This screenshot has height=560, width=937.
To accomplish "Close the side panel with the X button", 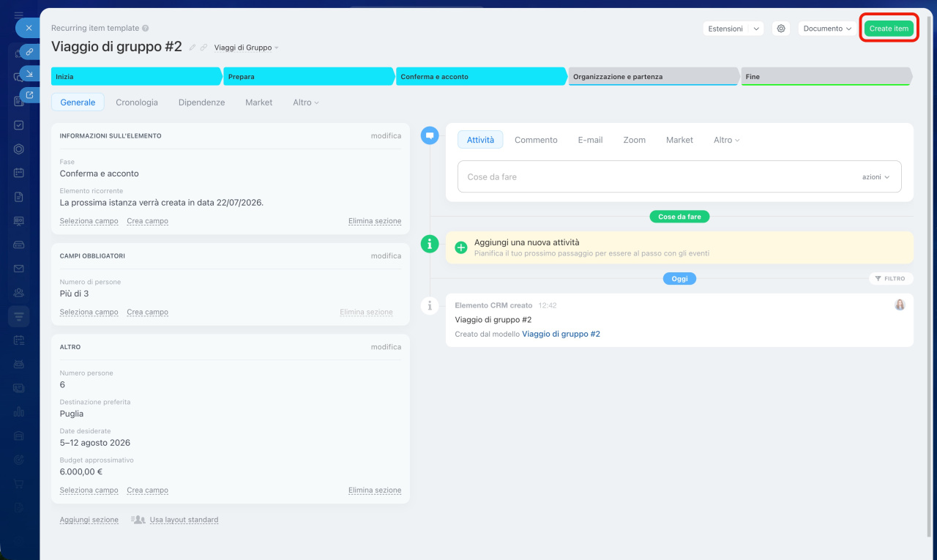I will pos(29,28).
